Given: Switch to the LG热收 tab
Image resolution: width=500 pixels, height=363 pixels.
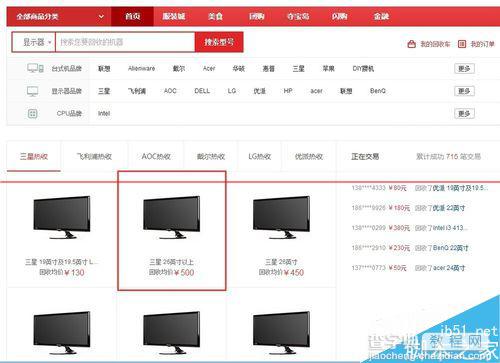Looking at the screenshot, I should coord(259,156).
